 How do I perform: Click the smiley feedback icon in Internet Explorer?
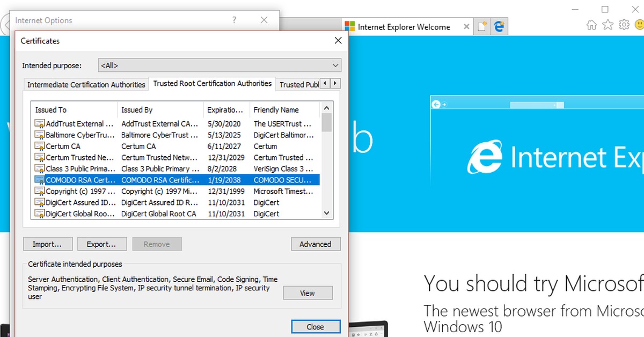(639, 25)
